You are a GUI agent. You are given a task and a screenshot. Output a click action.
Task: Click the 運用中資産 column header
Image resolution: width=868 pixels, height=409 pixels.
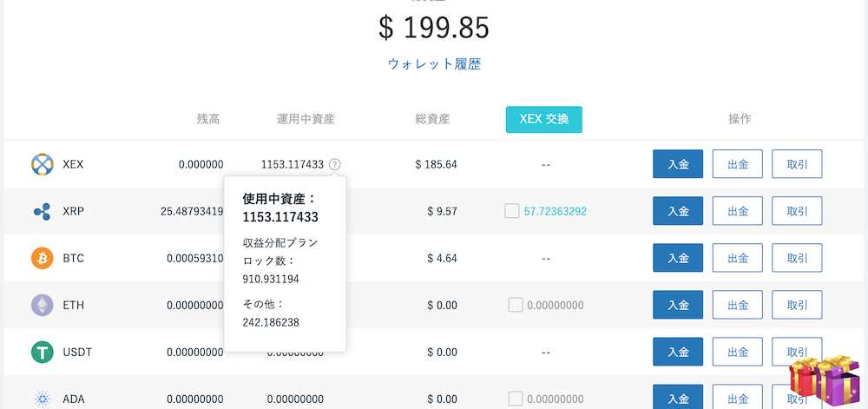point(306,119)
